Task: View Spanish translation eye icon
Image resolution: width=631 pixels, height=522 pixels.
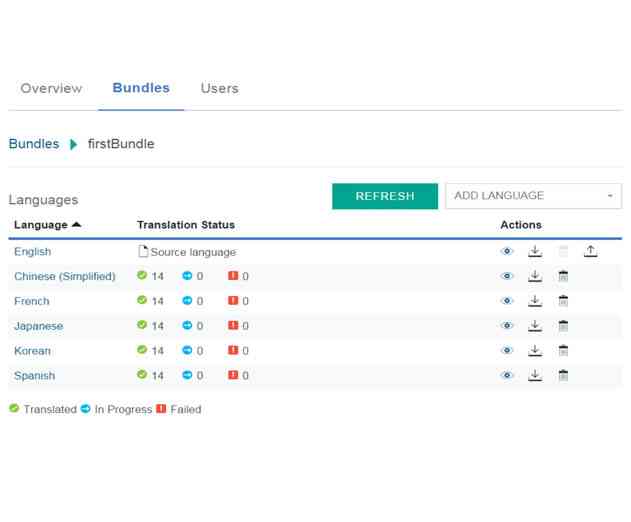Action: (x=507, y=376)
